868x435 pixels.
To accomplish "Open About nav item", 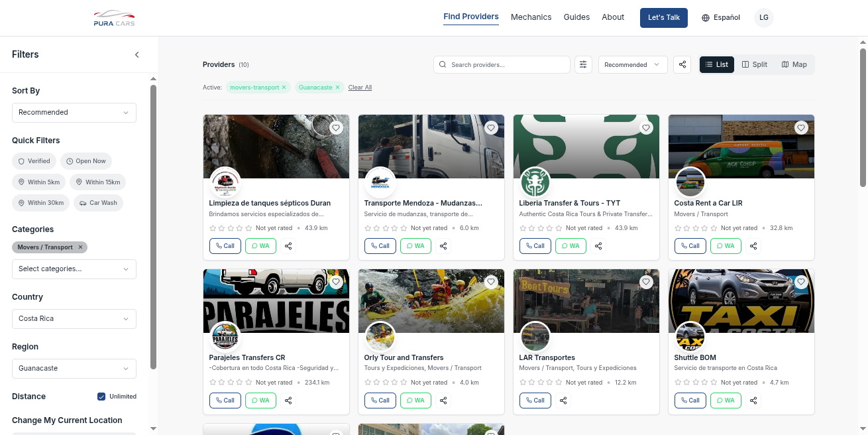I will tap(613, 17).
